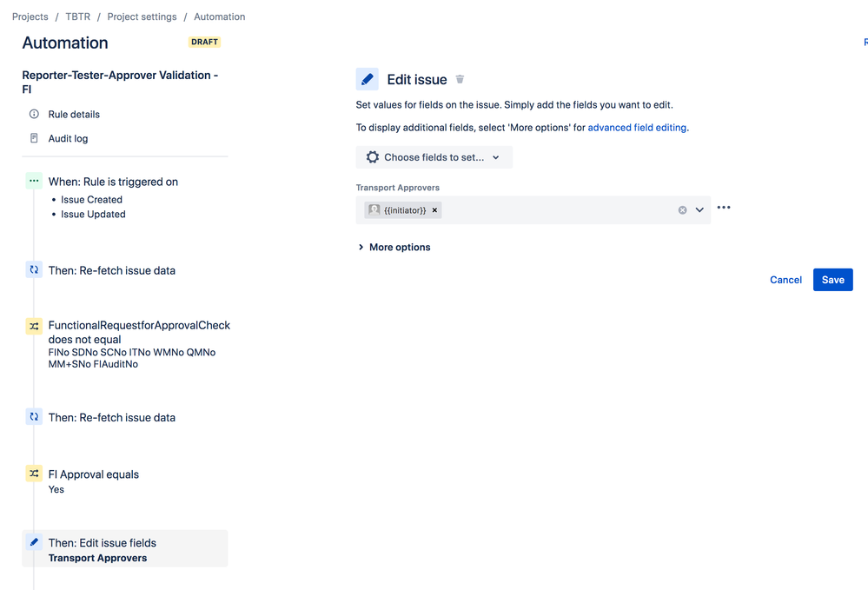Open the three-dots menu beside Transport Approvers
This screenshot has height=590, width=868.
click(724, 208)
